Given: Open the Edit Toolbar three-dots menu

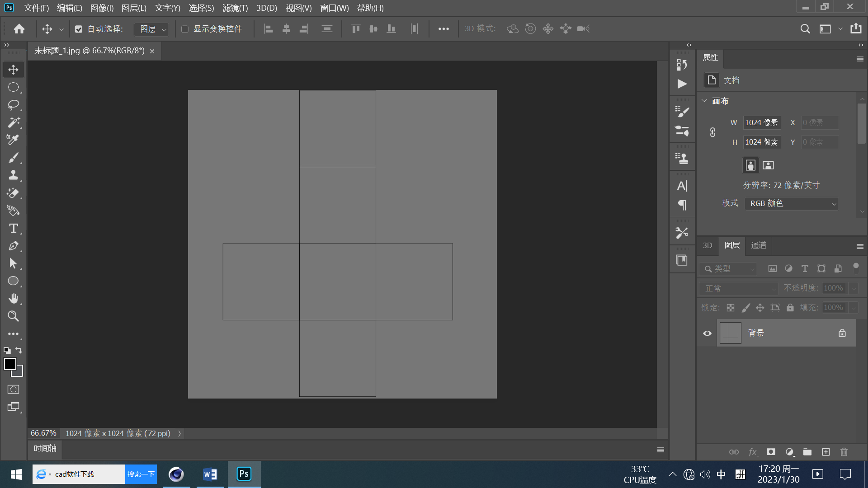Looking at the screenshot, I should (13, 334).
